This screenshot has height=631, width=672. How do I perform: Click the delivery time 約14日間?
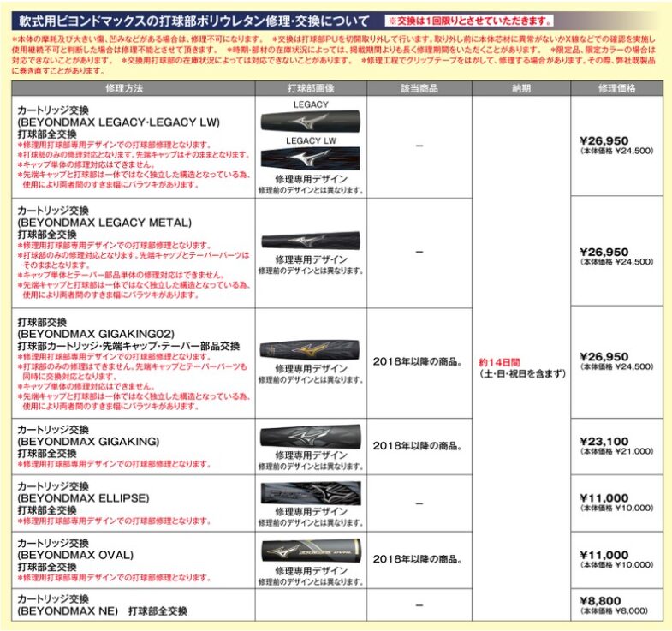(x=499, y=363)
